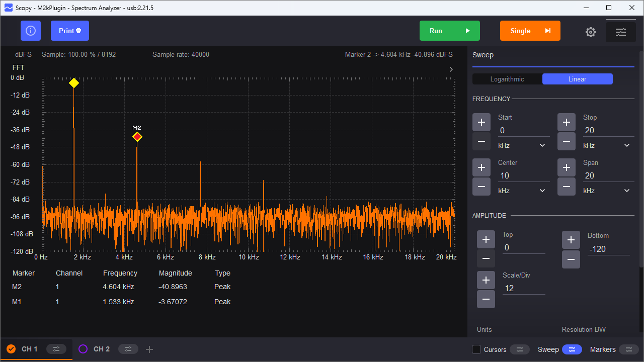Screen dimensions: 644x362
Task: Toggle the Sweep panel switch
Action: [572, 349]
